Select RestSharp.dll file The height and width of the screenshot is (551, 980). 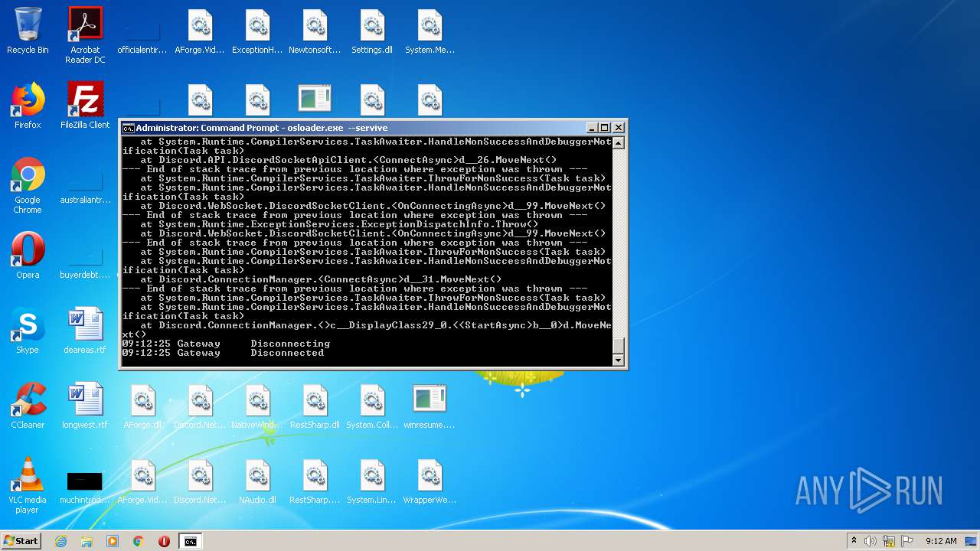(x=315, y=406)
